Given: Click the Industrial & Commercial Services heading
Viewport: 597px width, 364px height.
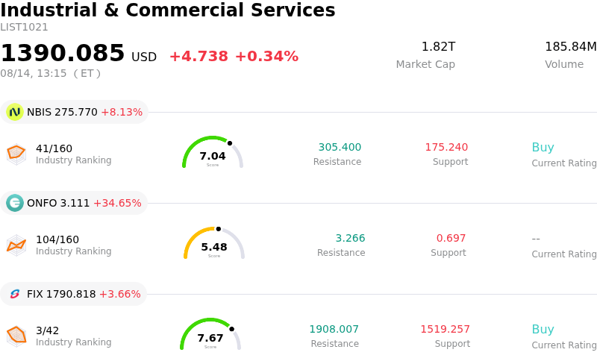Looking at the screenshot, I should [x=167, y=10].
